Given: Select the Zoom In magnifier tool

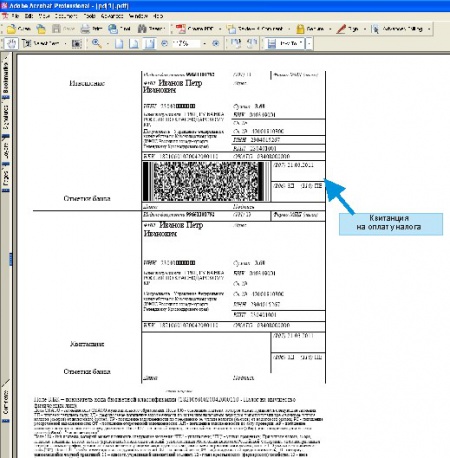Looking at the screenshot, I should pos(97,43).
